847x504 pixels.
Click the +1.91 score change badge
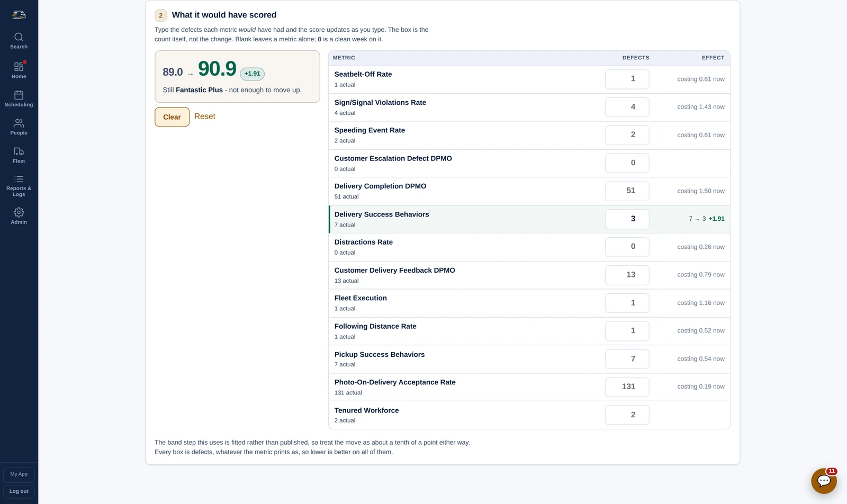coord(252,74)
